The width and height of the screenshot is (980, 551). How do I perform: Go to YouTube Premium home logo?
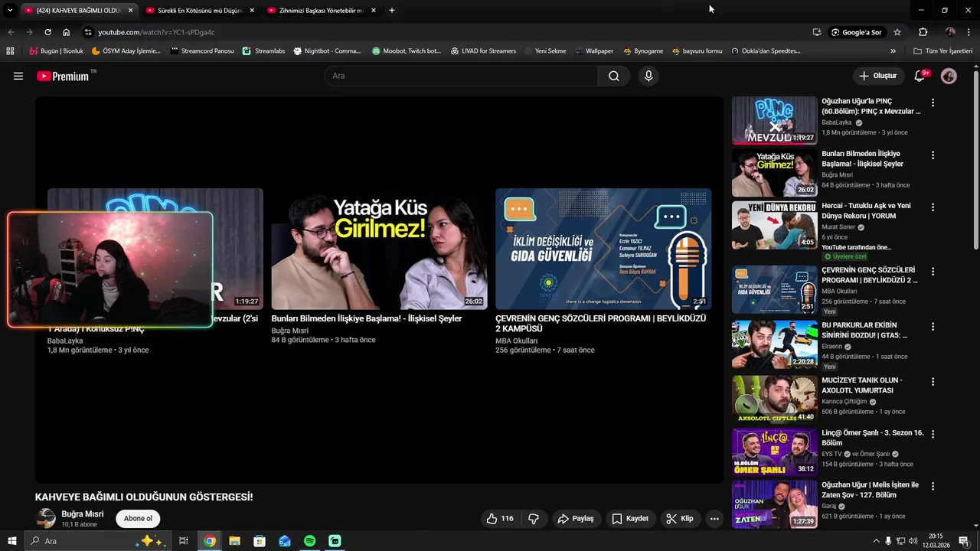[x=63, y=76]
